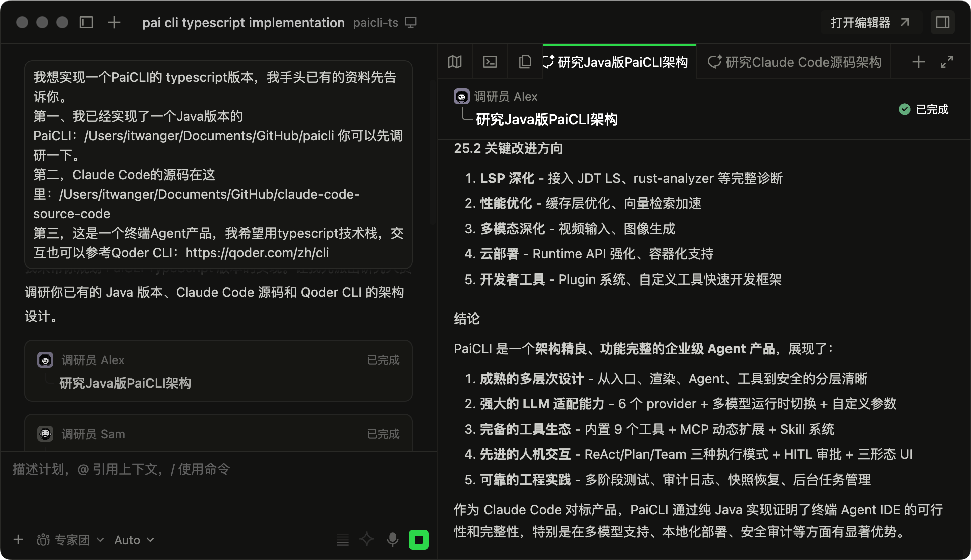
Task: Click the conclusion item '可靠的工程实践'
Action: [x=668, y=480]
